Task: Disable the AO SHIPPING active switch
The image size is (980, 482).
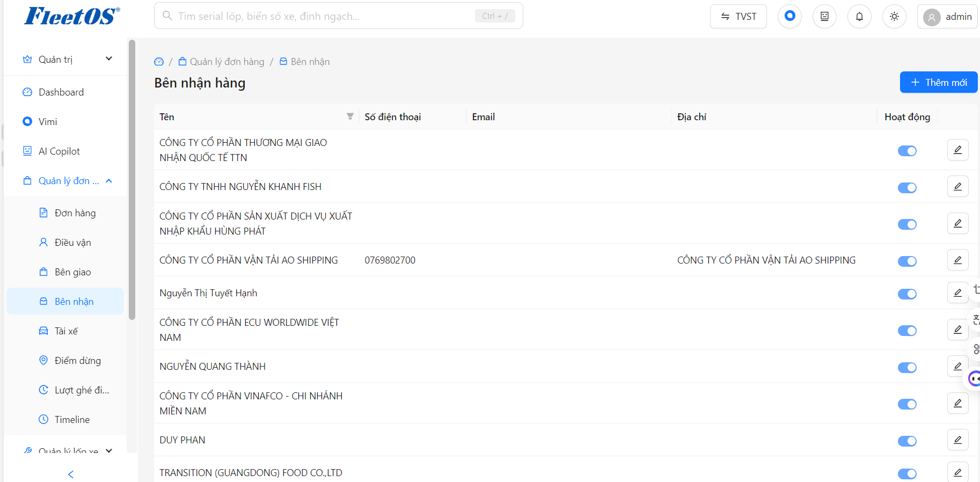Action: pos(907,261)
